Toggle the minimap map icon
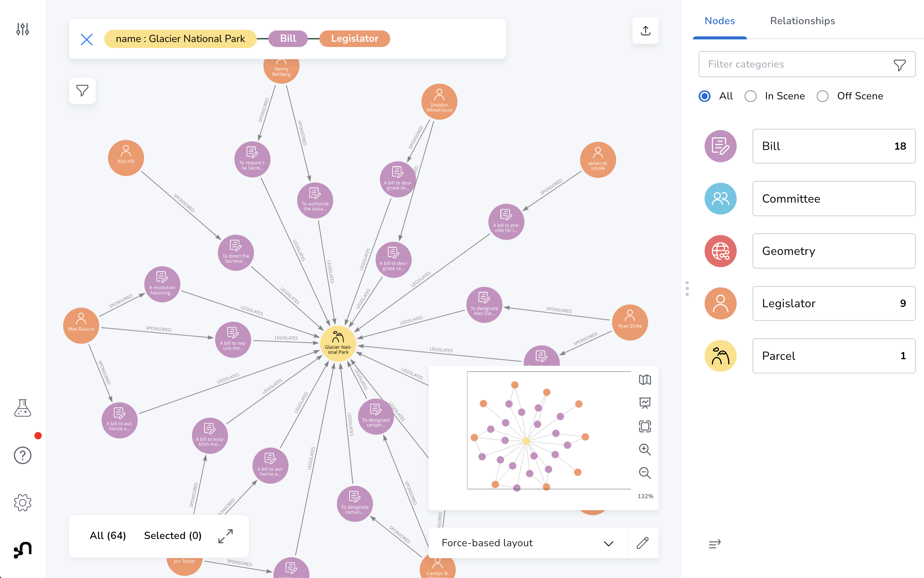Image resolution: width=924 pixels, height=578 pixels. tap(645, 380)
